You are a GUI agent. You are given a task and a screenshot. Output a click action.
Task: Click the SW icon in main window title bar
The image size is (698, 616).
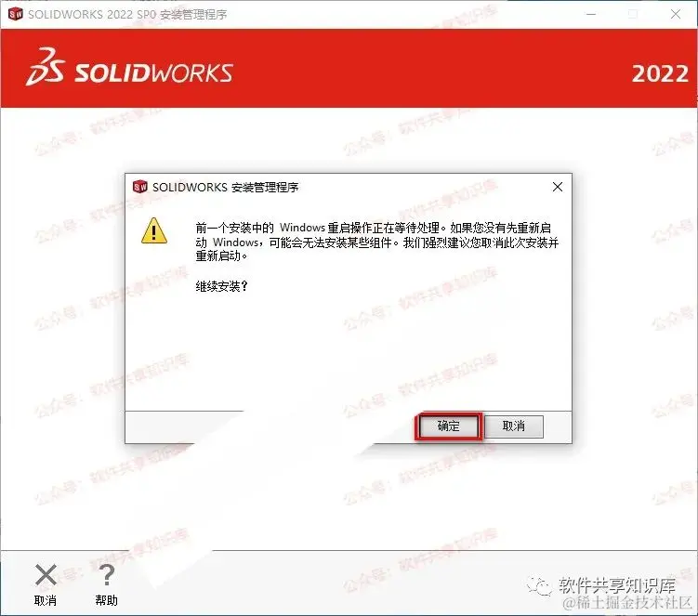[x=16, y=14]
